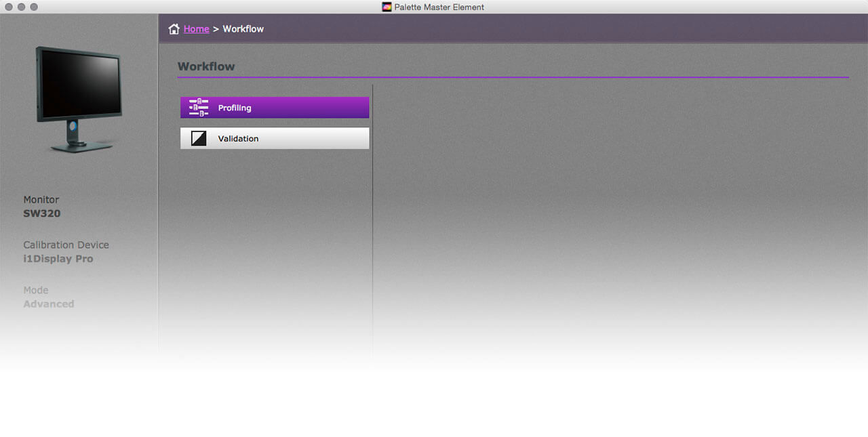Close the Palette Master Element window
868x437 pixels.
coord(9,7)
